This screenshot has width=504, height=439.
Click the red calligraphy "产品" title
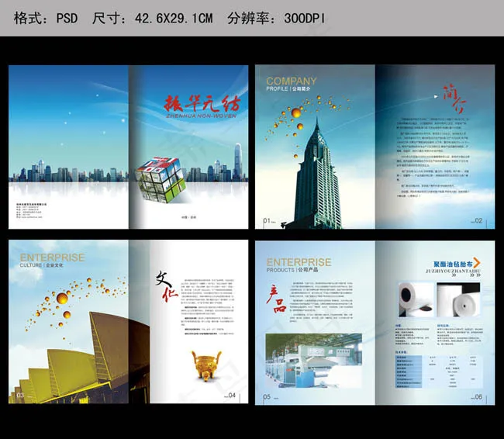click(x=277, y=299)
